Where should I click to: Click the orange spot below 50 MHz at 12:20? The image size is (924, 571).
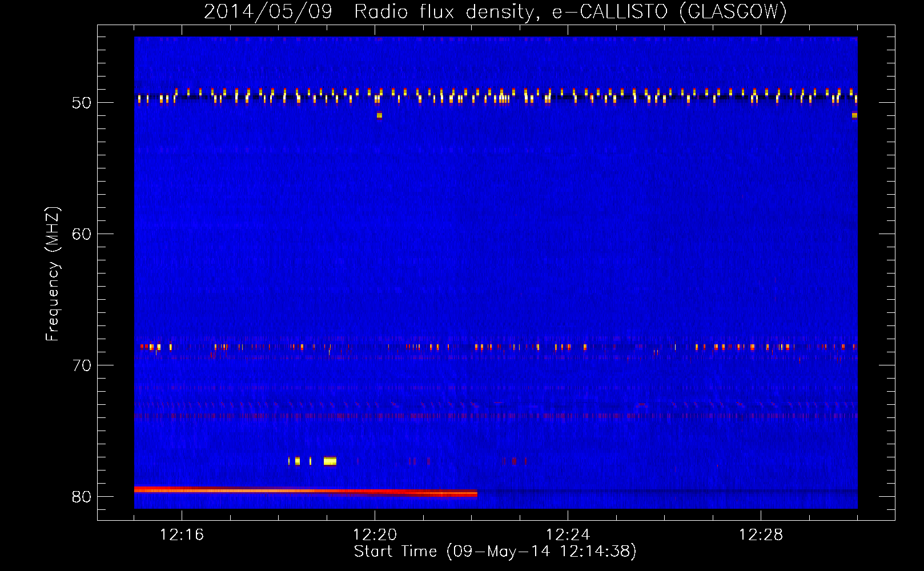click(x=379, y=115)
